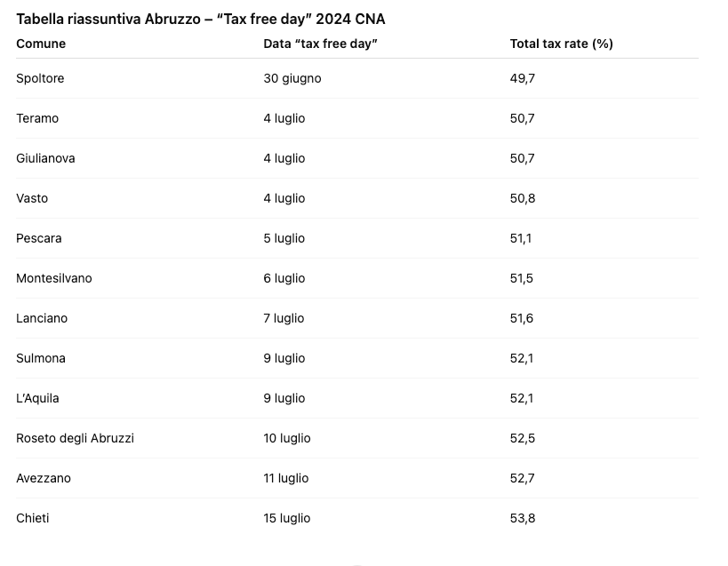Image resolution: width=728 pixels, height=566 pixels.
Task: Click the Total tax rate (%) header
Action: [561, 44]
